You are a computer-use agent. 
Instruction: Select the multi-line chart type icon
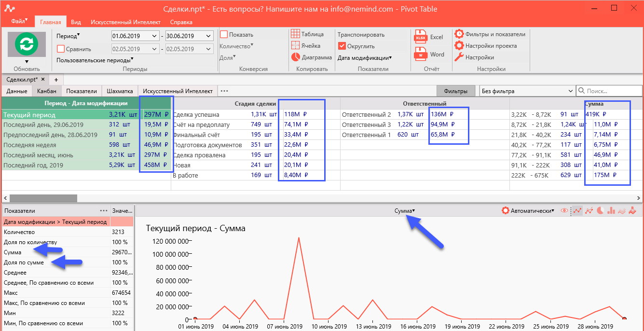pos(589,211)
